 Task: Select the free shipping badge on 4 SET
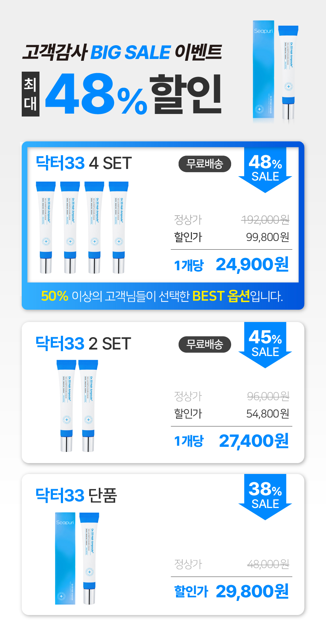point(205,164)
